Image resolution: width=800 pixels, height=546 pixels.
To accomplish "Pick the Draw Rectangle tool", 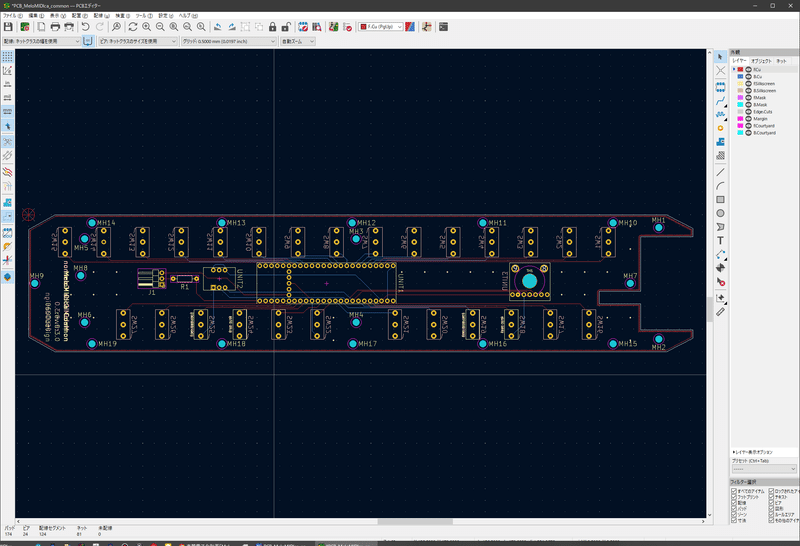I will point(720,200).
